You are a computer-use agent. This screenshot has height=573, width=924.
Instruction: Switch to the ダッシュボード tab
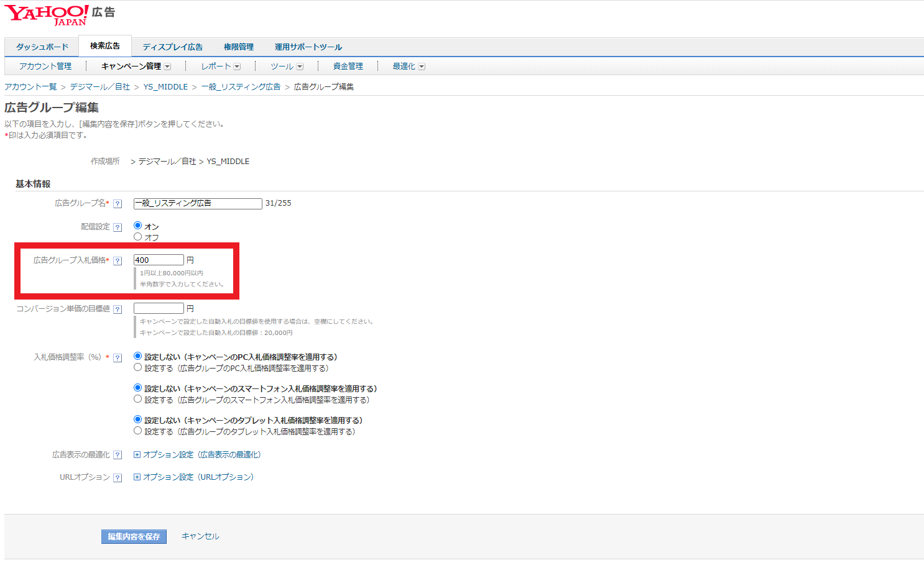[x=42, y=47]
